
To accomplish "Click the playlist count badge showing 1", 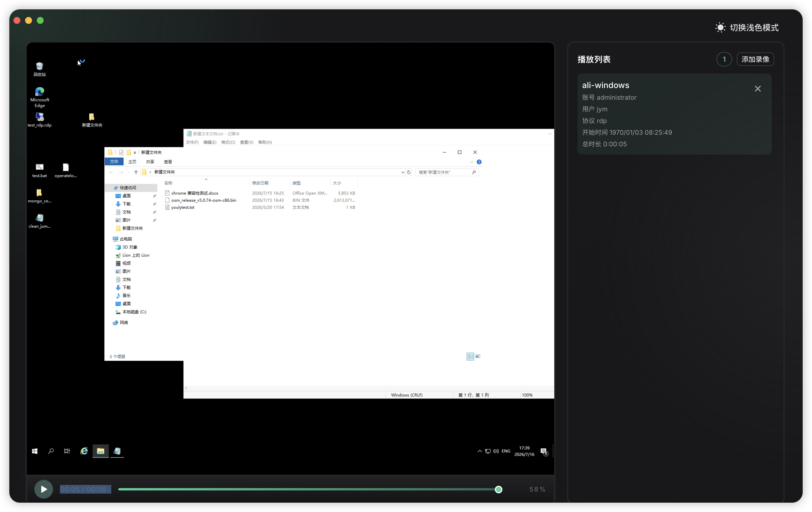I will click(724, 59).
